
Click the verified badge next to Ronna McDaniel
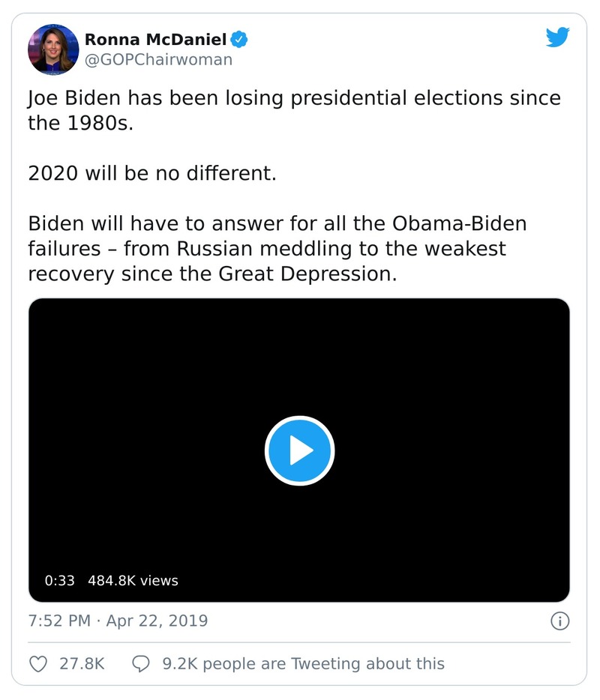pos(238,39)
